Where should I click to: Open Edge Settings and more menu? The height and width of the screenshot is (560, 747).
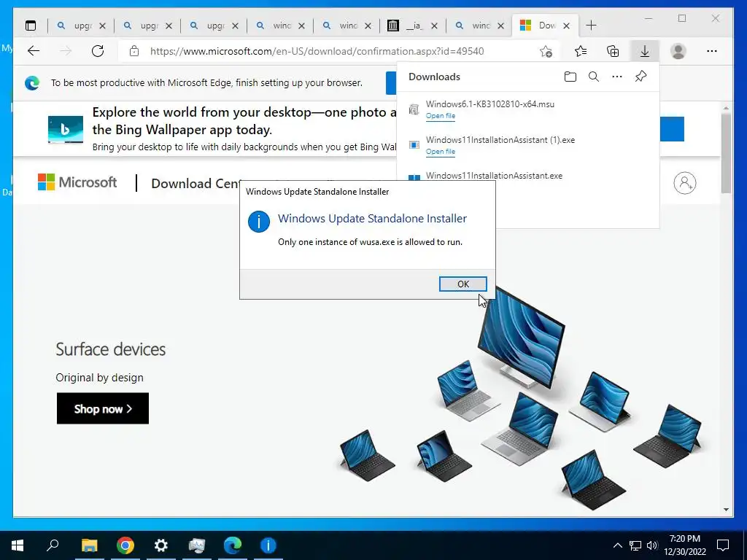pyautogui.click(x=712, y=51)
